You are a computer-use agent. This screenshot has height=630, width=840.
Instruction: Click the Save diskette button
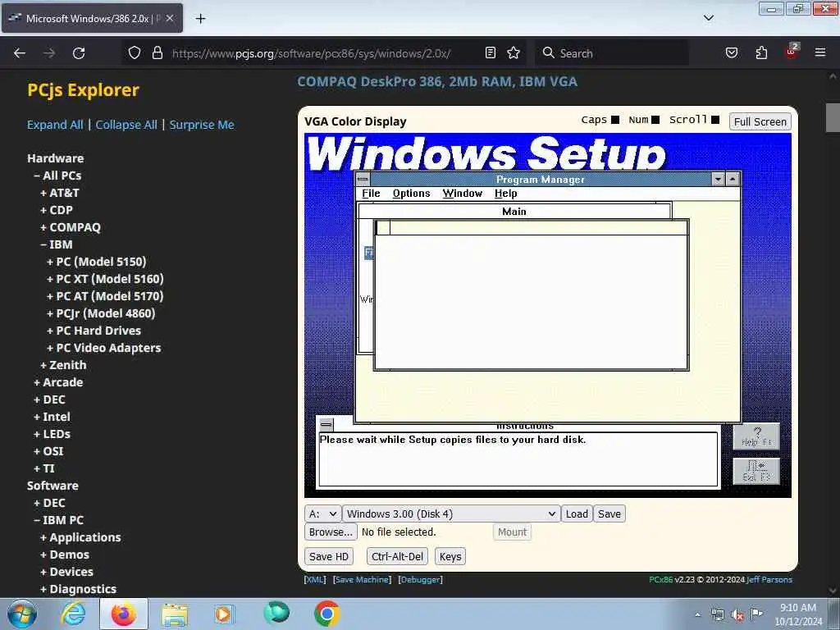(609, 514)
